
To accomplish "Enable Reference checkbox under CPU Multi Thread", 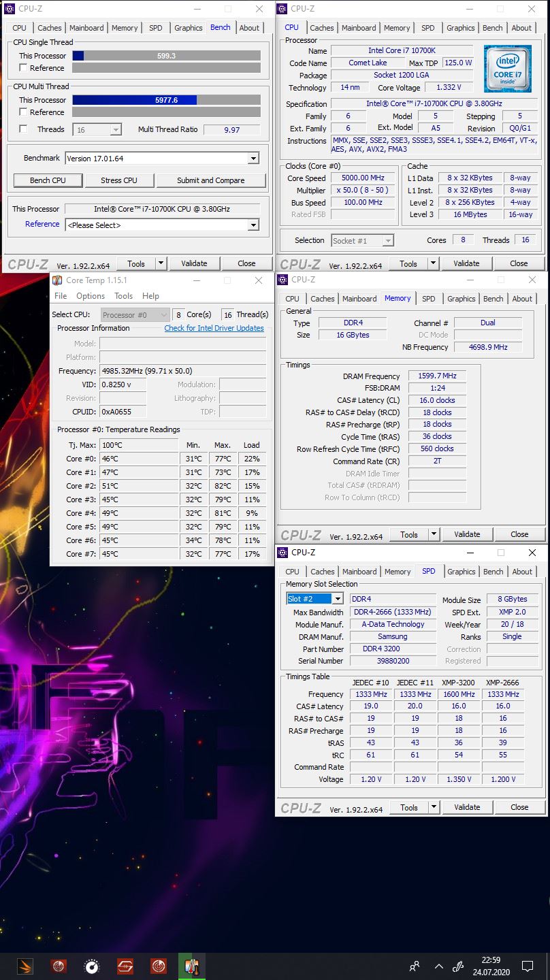I will (24, 112).
